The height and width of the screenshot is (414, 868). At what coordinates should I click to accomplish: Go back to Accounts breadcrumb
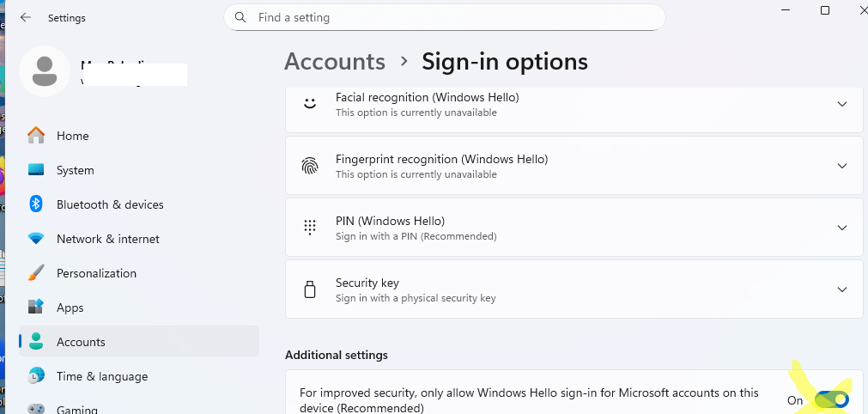pyautogui.click(x=334, y=62)
